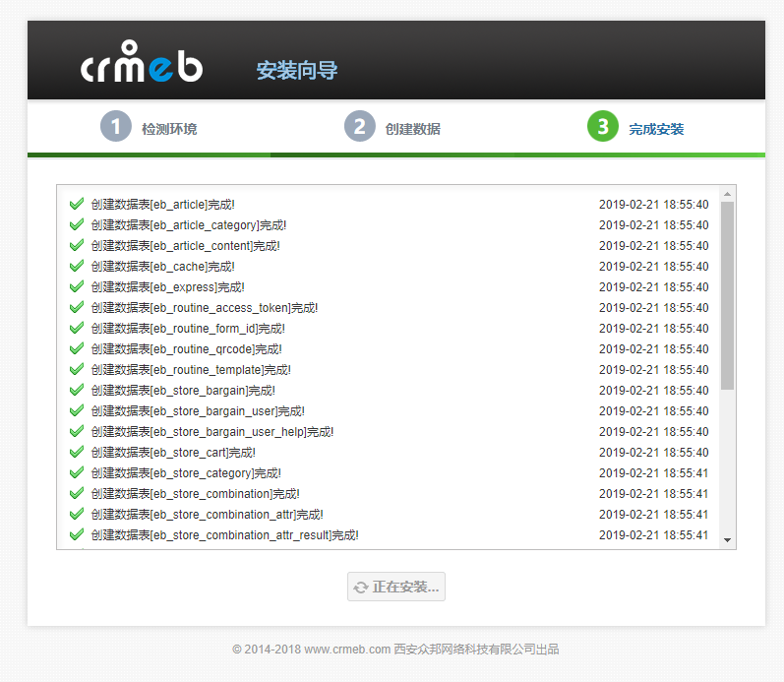Click the scrollbar up arrow in log
Image resolution: width=784 pixels, height=682 pixels.
(x=728, y=194)
